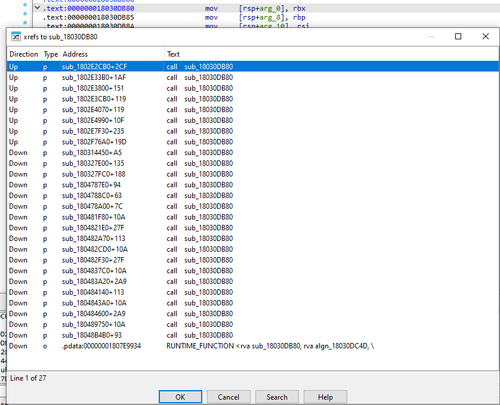This screenshot has height=405, width=500.
Task: Select xref row sub_180327FC0+188
Action: pos(253,174)
